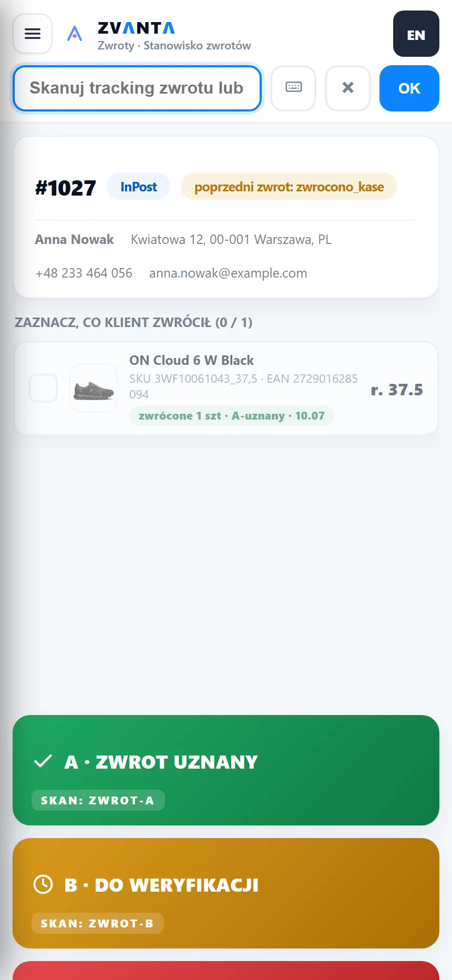452x980 pixels.
Task: Clear the scan field with X
Action: point(348,88)
